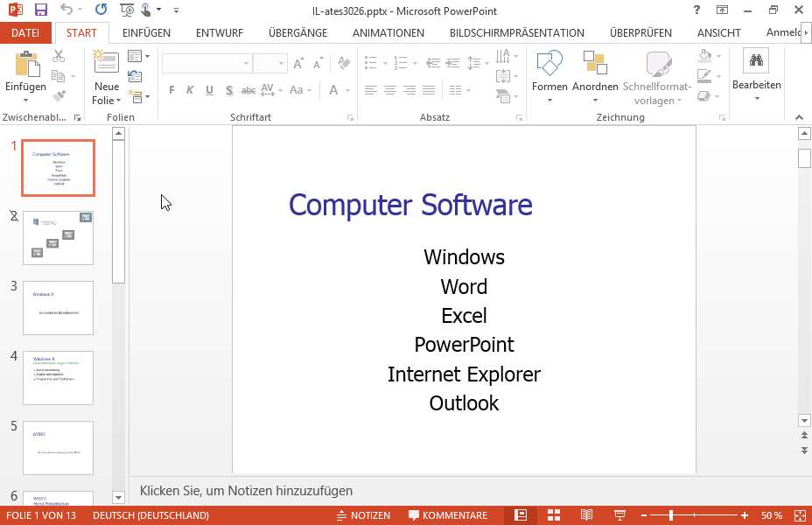
Task: Switch to the BILDSCHIRMPRÄSENTATION tab
Action: point(517,32)
